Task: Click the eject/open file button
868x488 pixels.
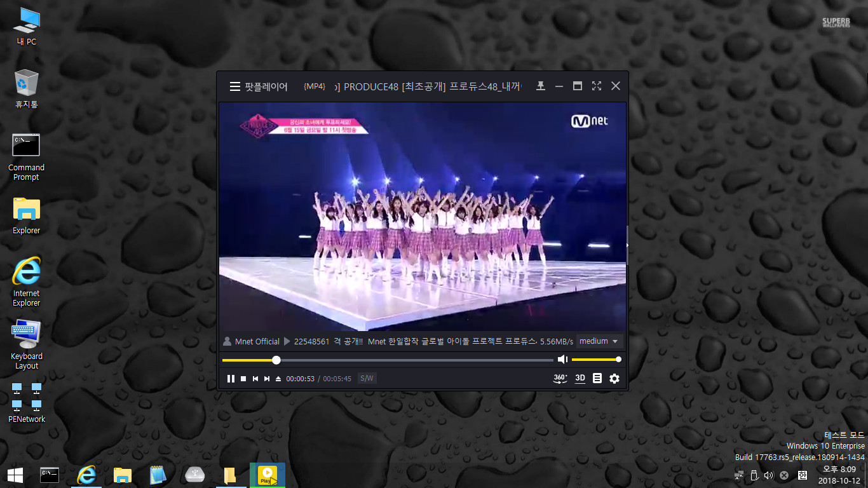Action: click(x=278, y=379)
